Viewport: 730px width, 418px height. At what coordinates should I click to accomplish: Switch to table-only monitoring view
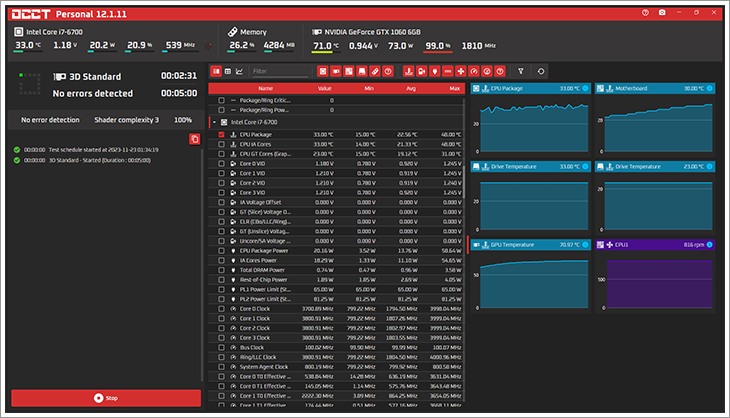[228, 71]
